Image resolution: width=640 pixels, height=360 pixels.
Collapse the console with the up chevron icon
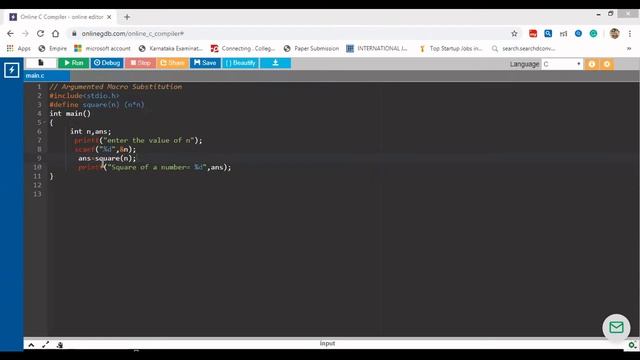tap(31, 345)
